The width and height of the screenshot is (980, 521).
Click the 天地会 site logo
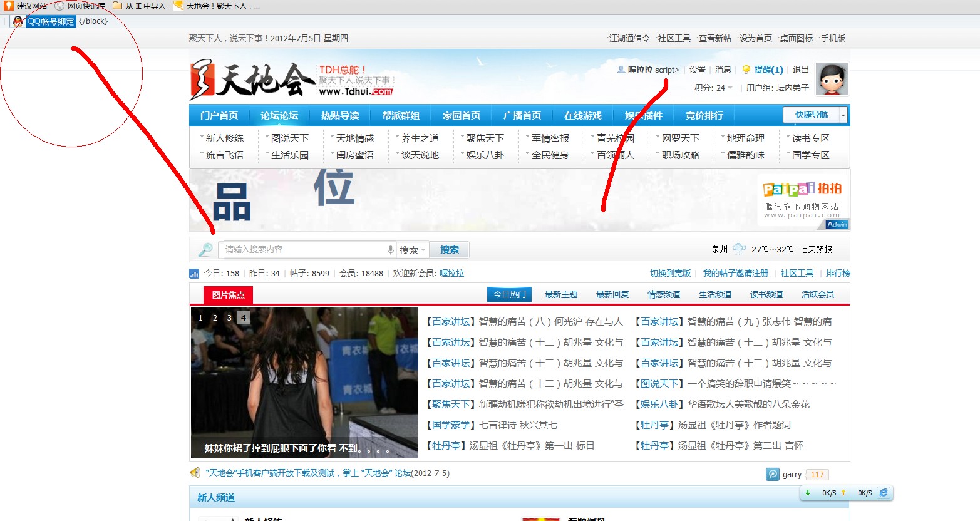(x=252, y=80)
